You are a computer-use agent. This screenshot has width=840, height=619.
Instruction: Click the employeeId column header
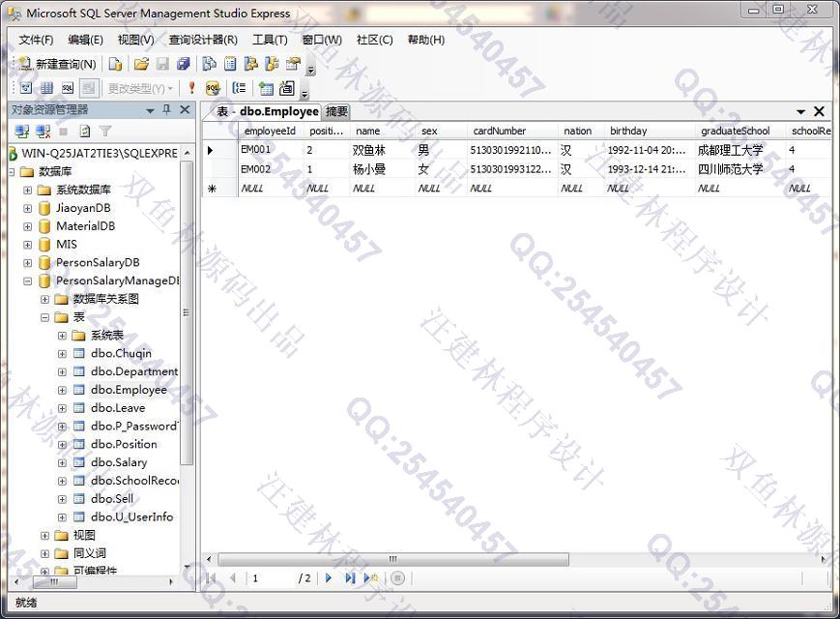(x=271, y=131)
